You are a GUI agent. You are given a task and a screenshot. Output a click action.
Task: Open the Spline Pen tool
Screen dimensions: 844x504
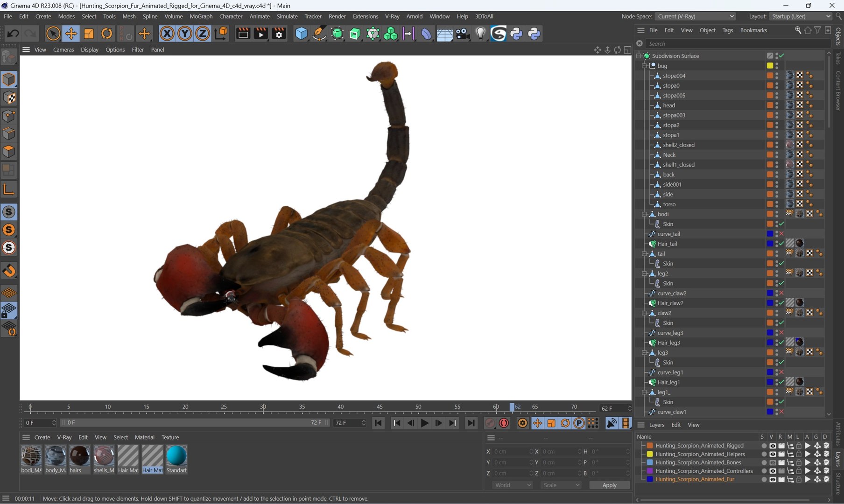[x=319, y=34]
